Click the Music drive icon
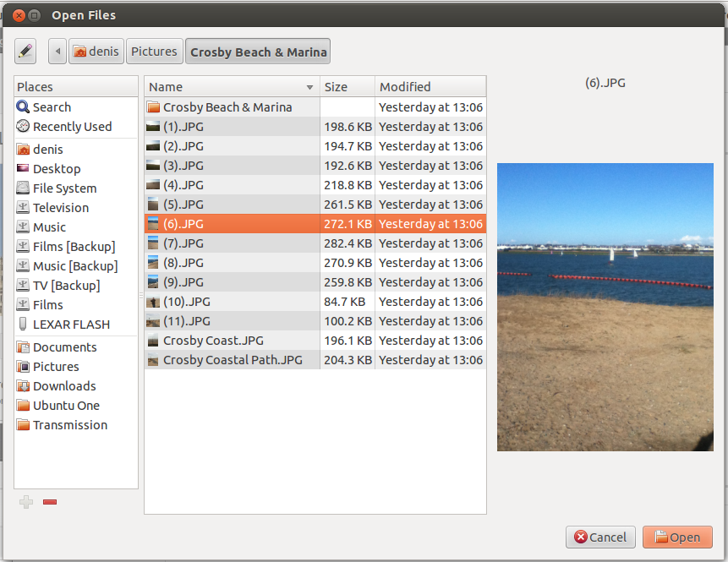 (23, 227)
